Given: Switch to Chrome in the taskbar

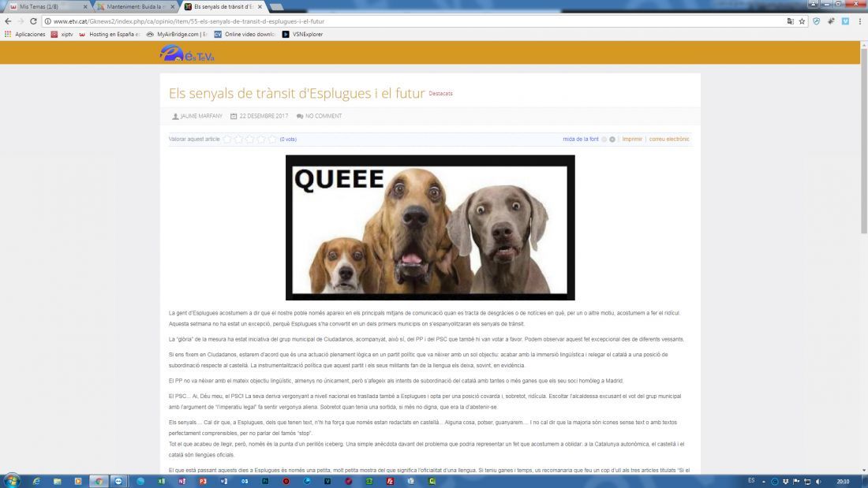Looking at the screenshot, I should (x=99, y=482).
